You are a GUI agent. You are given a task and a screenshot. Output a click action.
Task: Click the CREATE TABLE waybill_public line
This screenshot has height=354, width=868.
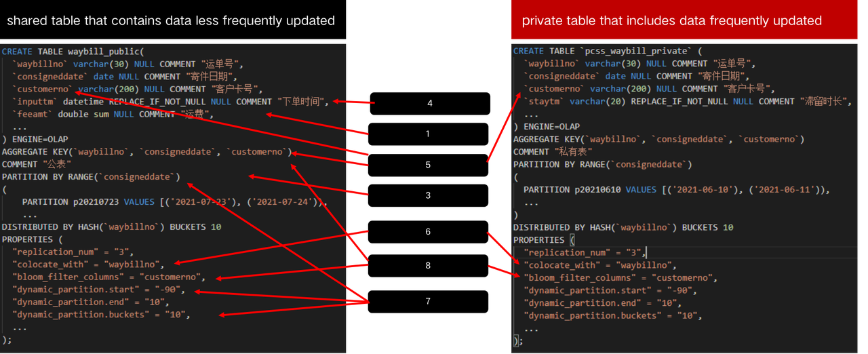pos(73,52)
